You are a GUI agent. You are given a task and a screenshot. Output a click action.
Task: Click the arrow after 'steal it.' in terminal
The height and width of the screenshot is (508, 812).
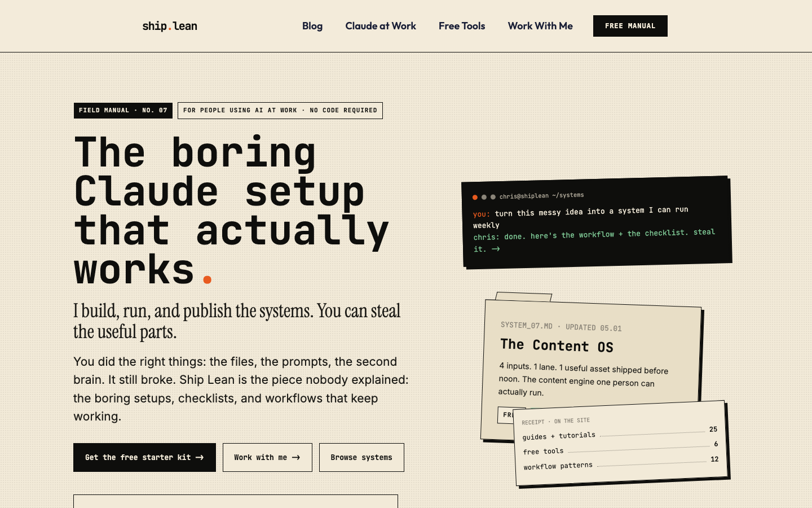pyautogui.click(x=496, y=249)
